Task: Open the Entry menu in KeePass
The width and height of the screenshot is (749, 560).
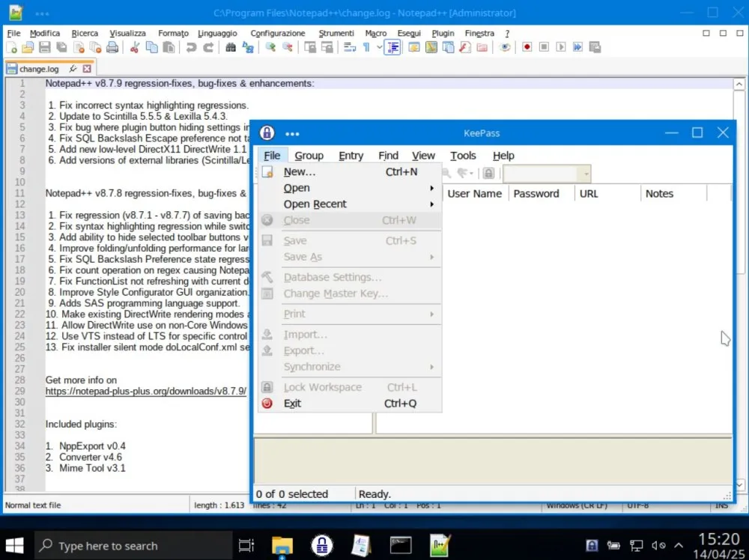Action: (351, 155)
